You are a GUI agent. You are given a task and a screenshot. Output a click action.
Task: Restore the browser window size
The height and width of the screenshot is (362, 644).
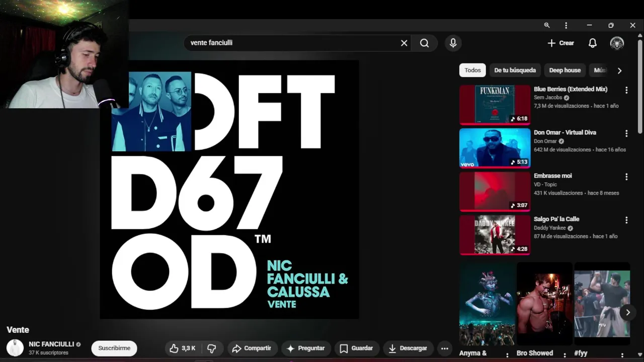click(611, 25)
